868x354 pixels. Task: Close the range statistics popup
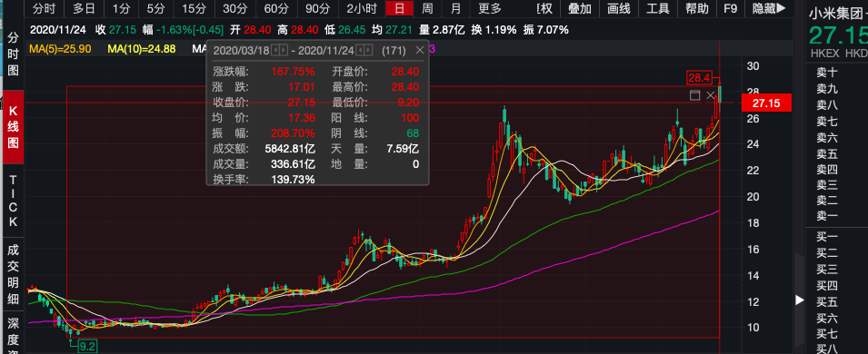[x=419, y=50]
